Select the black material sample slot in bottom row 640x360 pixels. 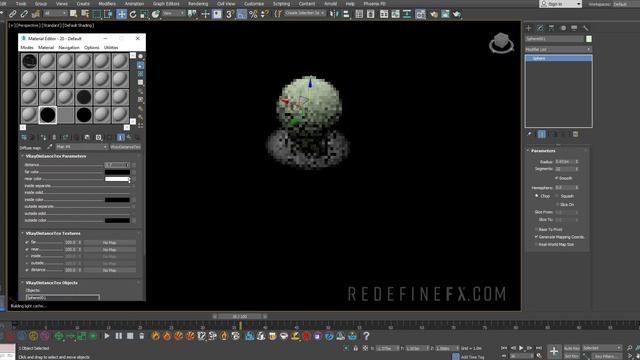[48, 115]
